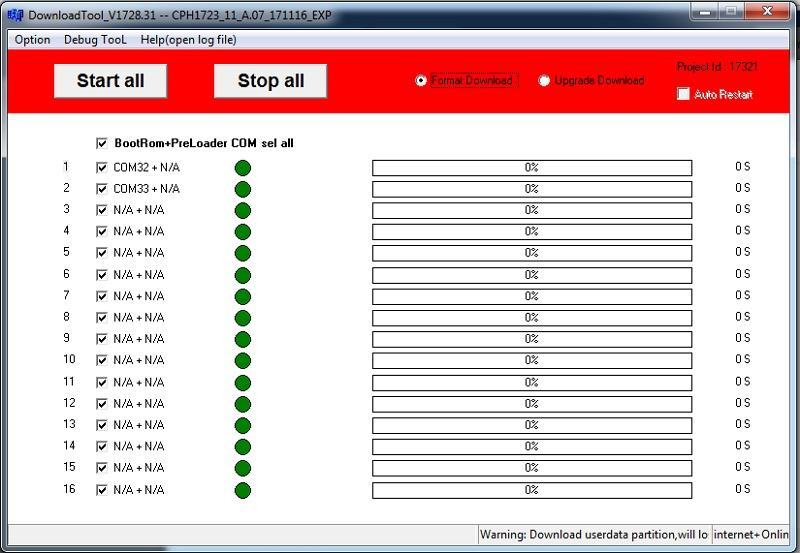
Task: Click the green status circle in row 8
Action: point(242,318)
